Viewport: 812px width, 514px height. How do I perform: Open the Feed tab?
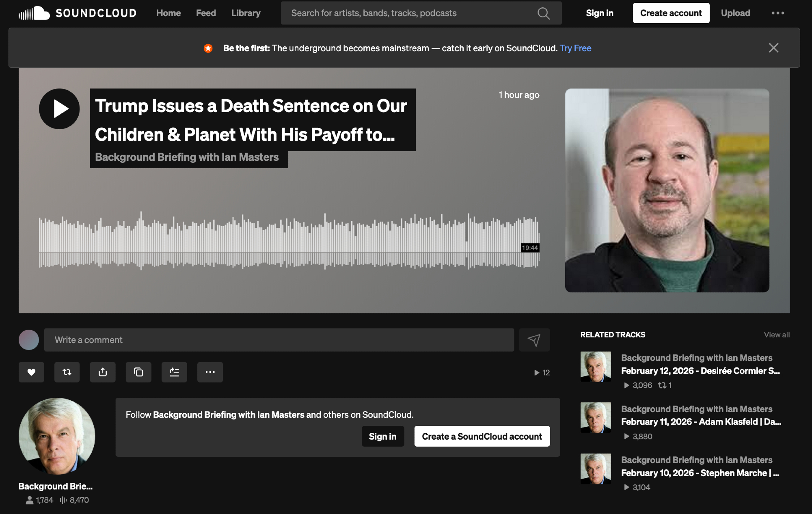point(206,13)
